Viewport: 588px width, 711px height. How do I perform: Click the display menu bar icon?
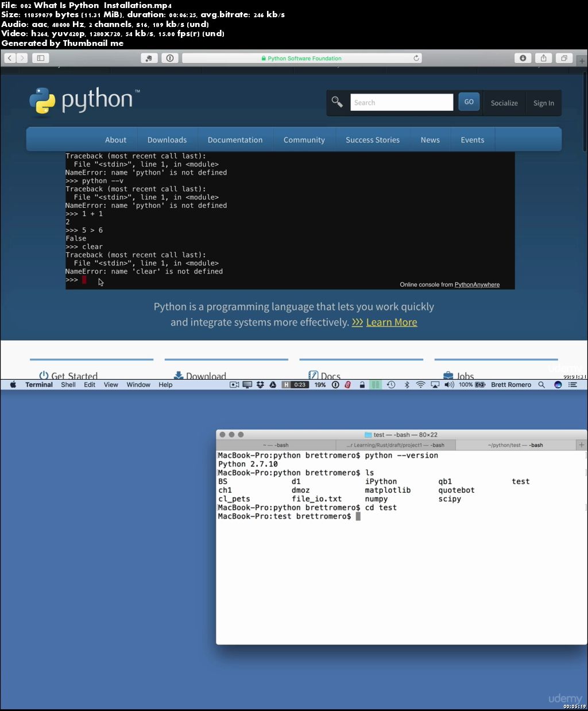(247, 385)
